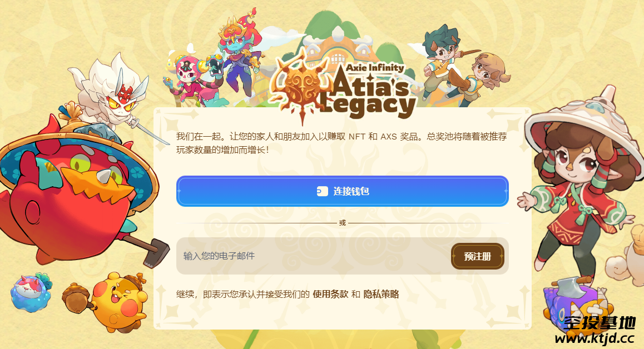Click the www.ktjd.cc watermark text
This screenshot has height=349, width=644.
[x=595, y=338]
